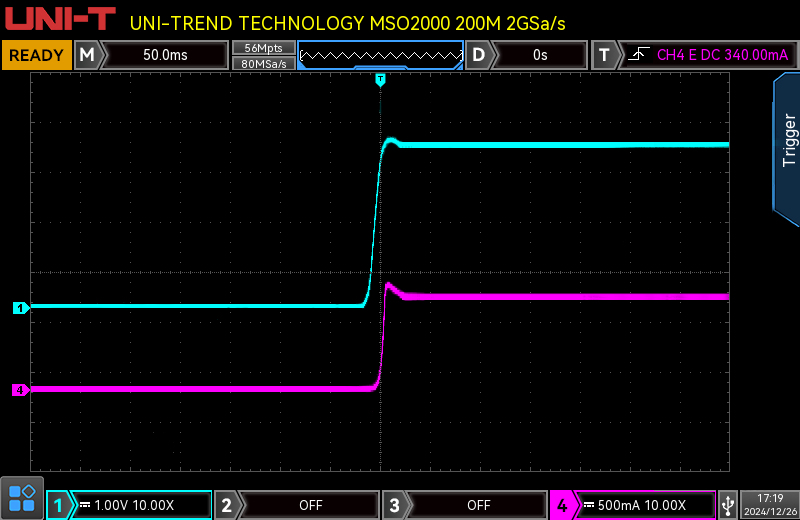This screenshot has height=520, width=800.
Task: Select the T trigger icon
Action: pyautogui.click(x=604, y=55)
